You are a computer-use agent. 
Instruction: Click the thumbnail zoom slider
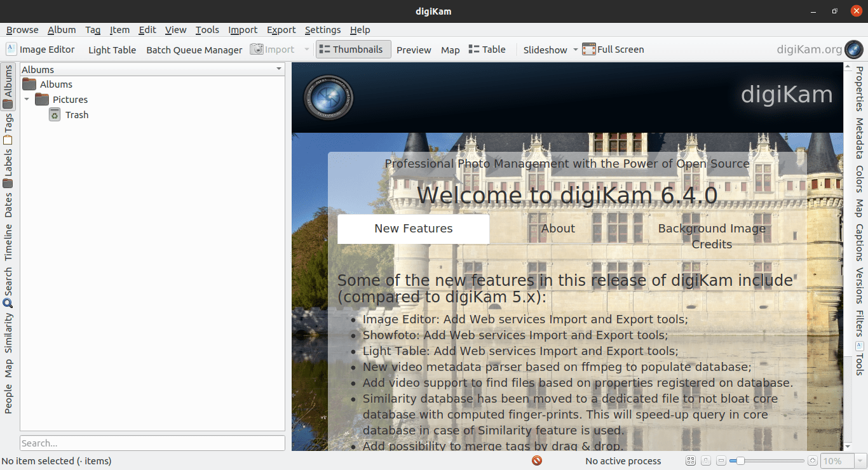pos(766,460)
